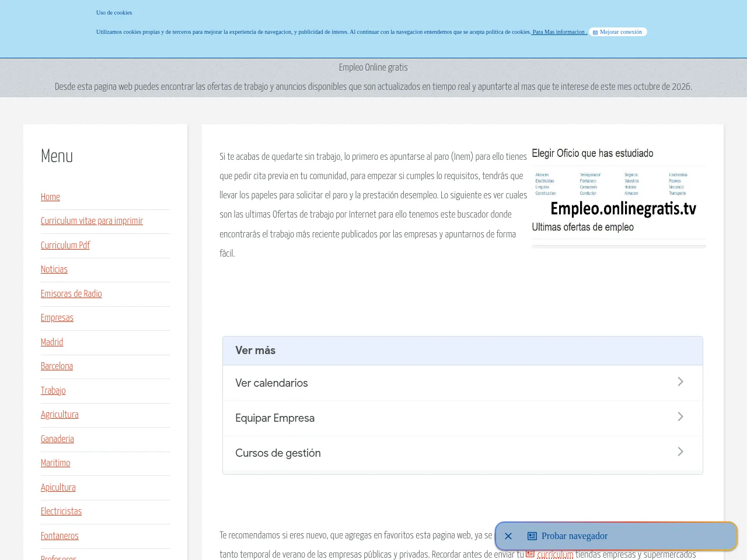Image resolution: width=747 pixels, height=560 pixels.
Task: Open the Noticias menu item
Action: 54,269
